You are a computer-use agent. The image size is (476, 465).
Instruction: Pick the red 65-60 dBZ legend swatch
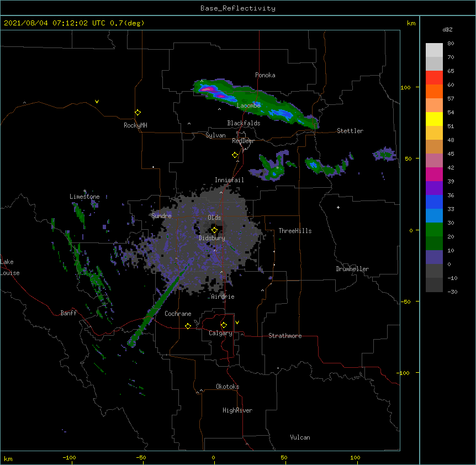pos(434,78)
